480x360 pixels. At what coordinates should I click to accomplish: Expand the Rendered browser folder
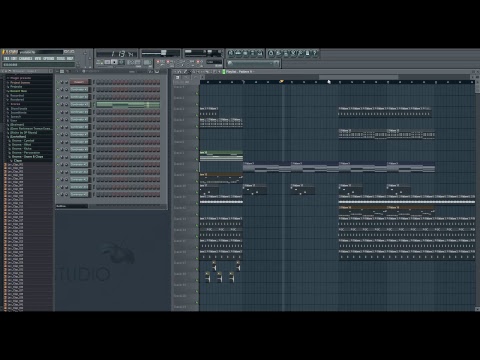click(x=17, y=99)
